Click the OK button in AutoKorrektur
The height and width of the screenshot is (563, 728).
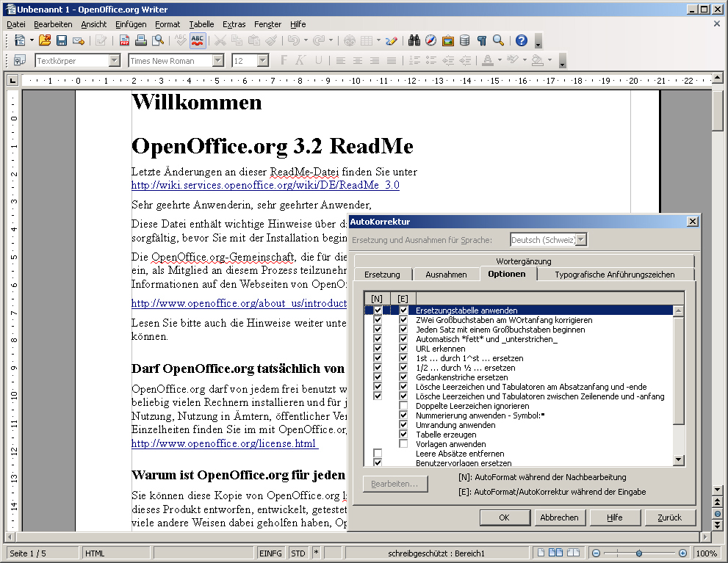click(505, 517)
